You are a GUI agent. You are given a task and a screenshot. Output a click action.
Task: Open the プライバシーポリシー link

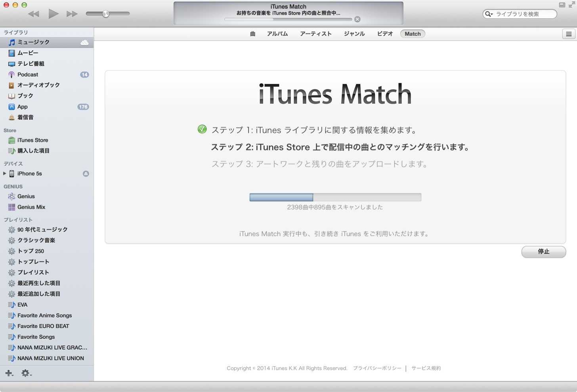click(x=377, y=368)
